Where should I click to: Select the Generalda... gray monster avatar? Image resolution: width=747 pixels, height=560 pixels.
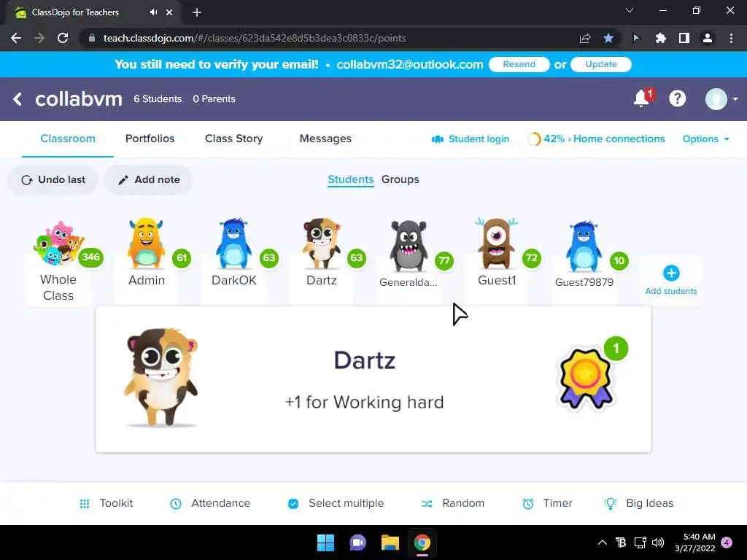pos(409,246)
